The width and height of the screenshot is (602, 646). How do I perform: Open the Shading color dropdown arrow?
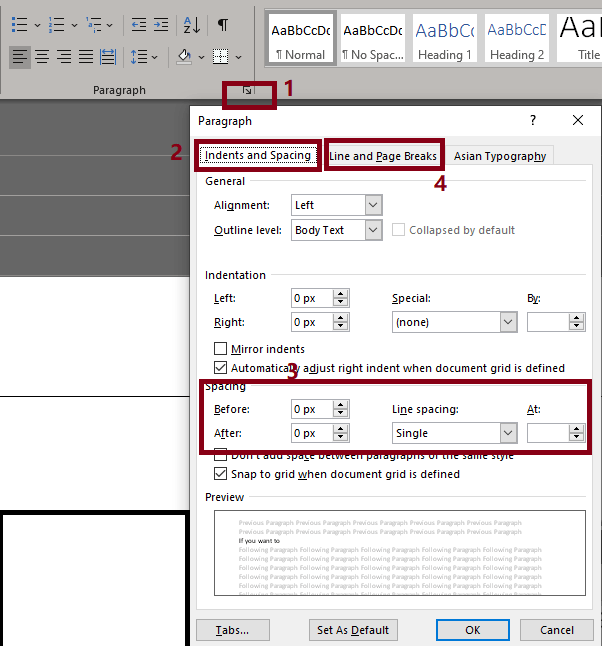tap(201, 57)
